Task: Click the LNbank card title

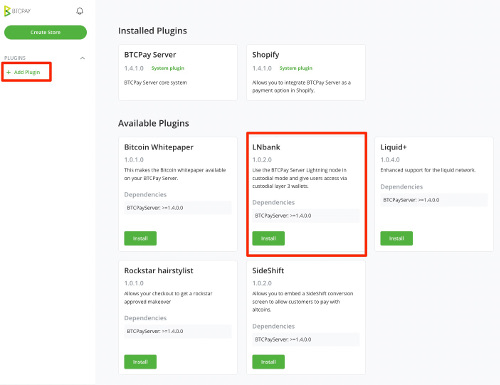Action: click(x=266, y=147)
